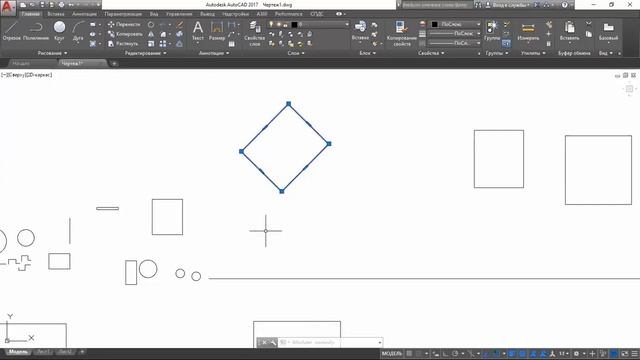The width and height of the screenshot is (640, 360).
Task: Toggle ortho mode in the status bar
Action: [445, 353]
